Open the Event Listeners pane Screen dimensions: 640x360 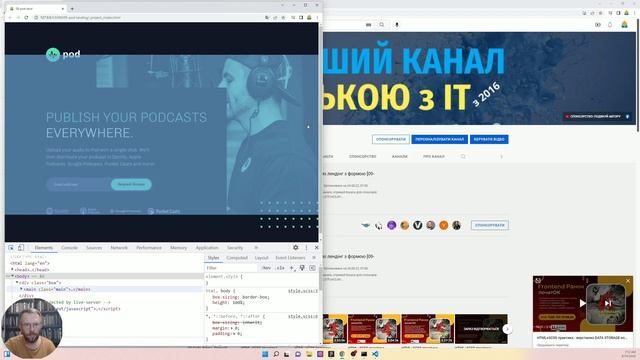[290, 258]
